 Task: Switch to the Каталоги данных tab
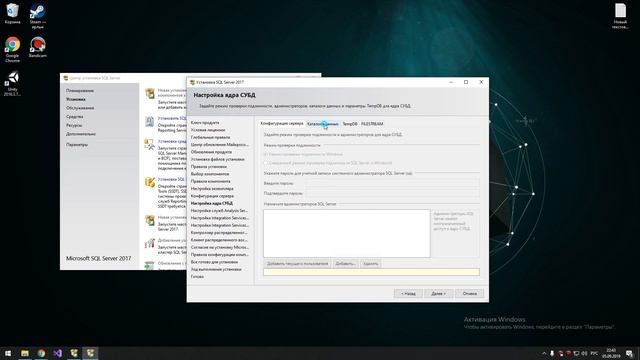point(322,124)
